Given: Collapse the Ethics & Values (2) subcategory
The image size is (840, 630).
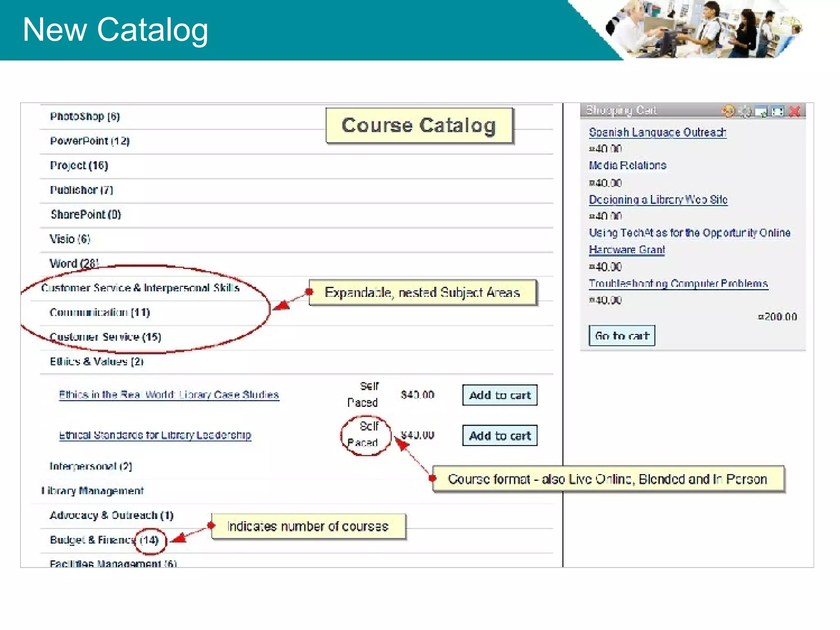Looking at the screenshot, I should pos(97,361).
